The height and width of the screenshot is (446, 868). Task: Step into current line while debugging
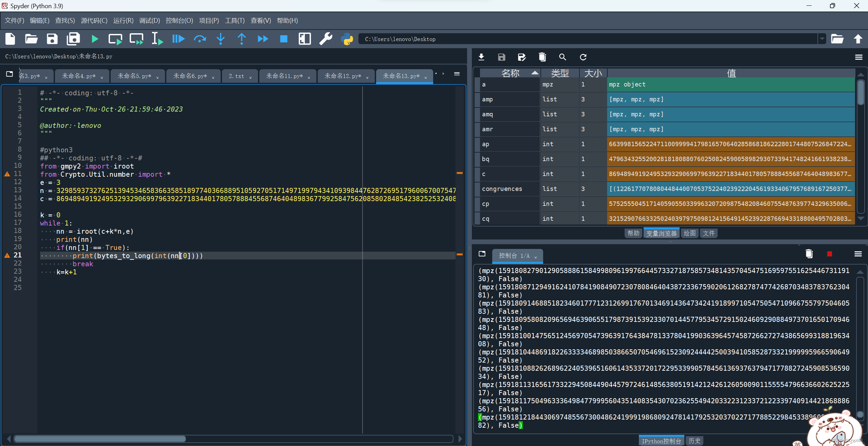[x=221, y=39]
